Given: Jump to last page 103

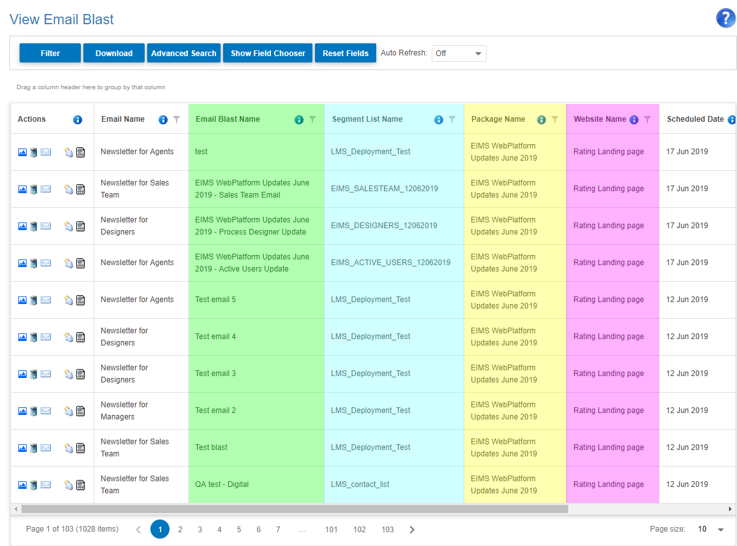Looking at the screenshot, I should point(388,530).
